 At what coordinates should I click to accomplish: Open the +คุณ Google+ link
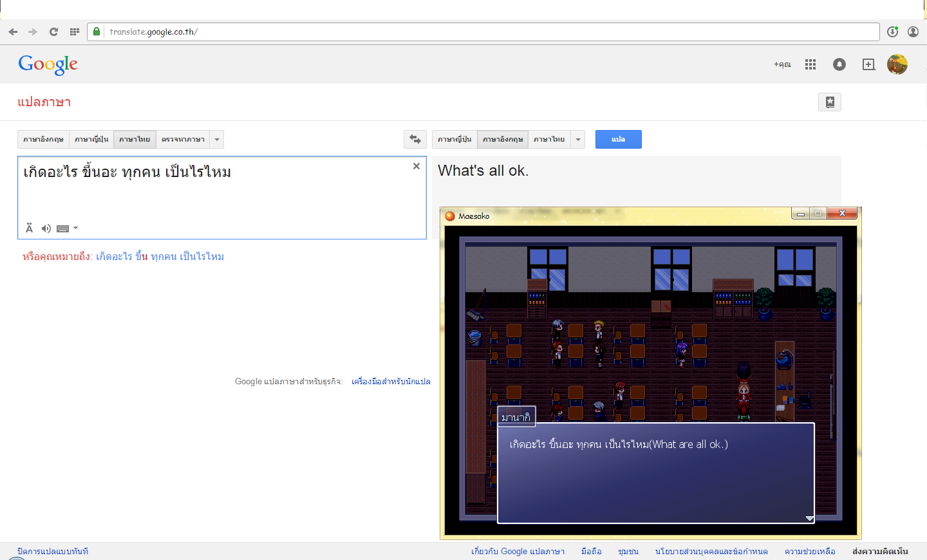tap(782, 64)
